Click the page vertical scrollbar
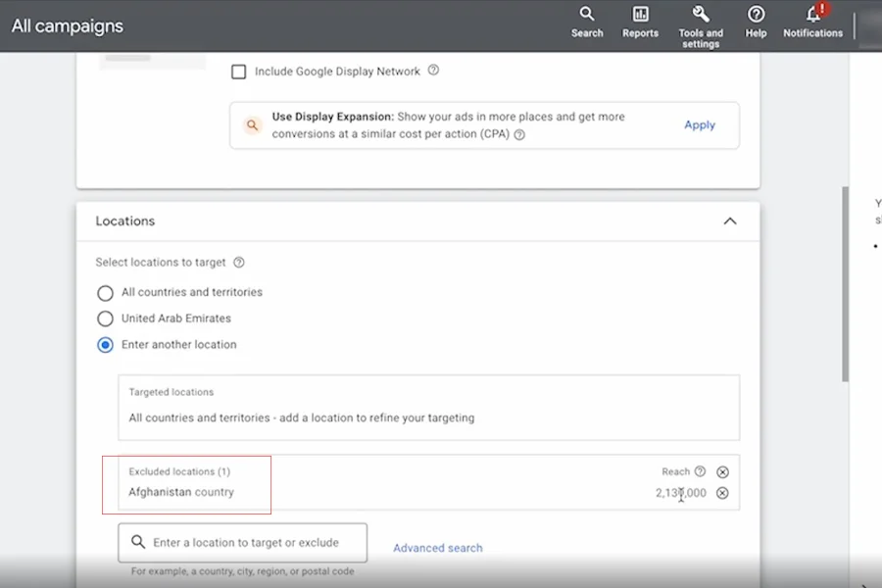Screen dimensions: 882x588 click(x=845, y=284)
